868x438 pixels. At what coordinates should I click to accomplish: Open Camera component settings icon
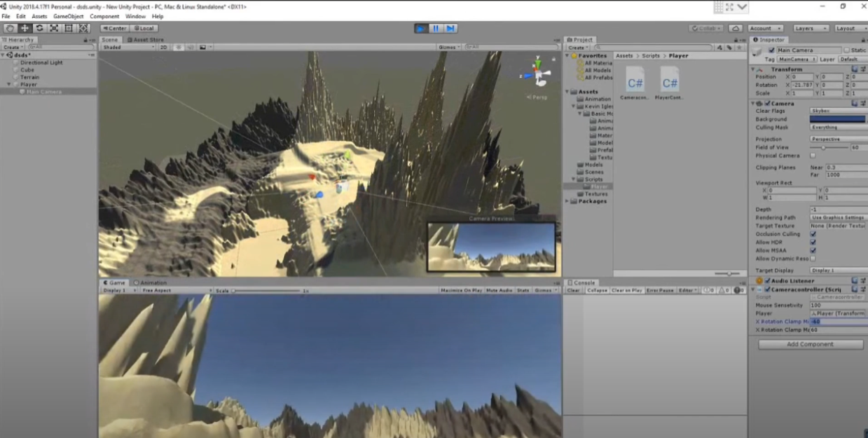click(x=863, y=103)
